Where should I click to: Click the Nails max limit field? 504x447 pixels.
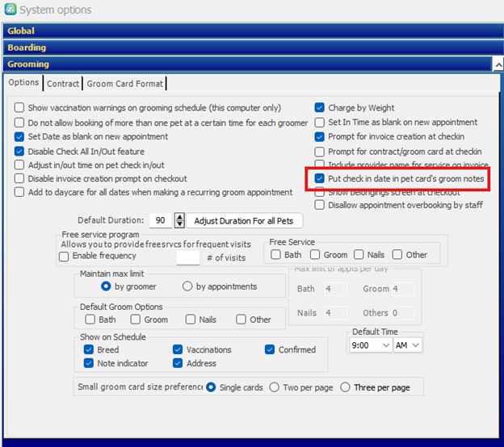[336, 313]
